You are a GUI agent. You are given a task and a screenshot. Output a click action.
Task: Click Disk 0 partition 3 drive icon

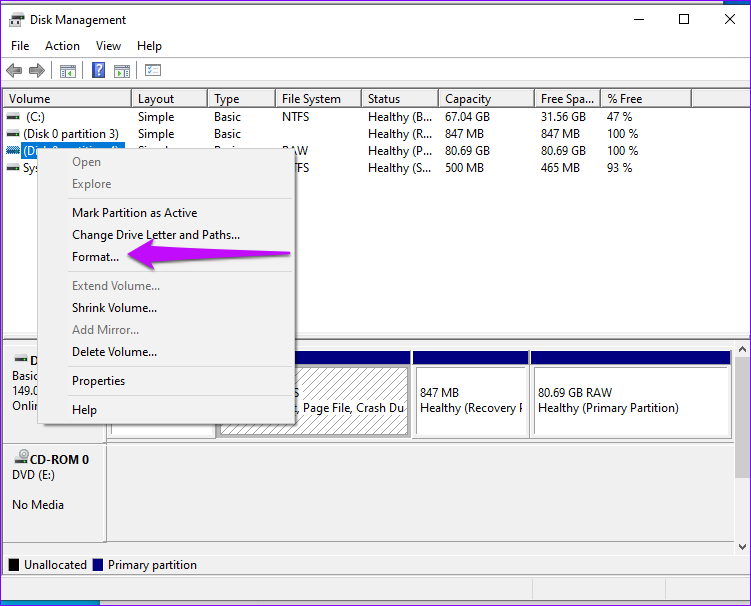pyautogui.click(x=13, y=134)
